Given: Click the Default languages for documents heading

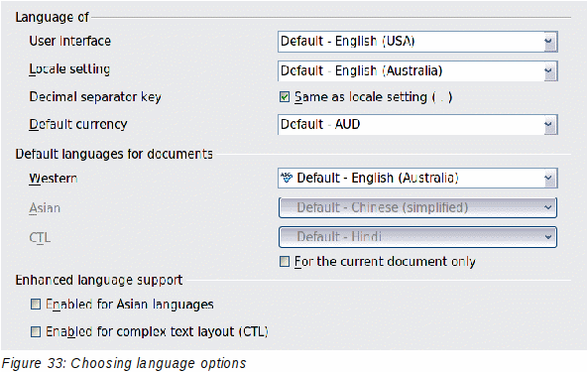Looking at the screenshot, I should [x=114, y=154].
